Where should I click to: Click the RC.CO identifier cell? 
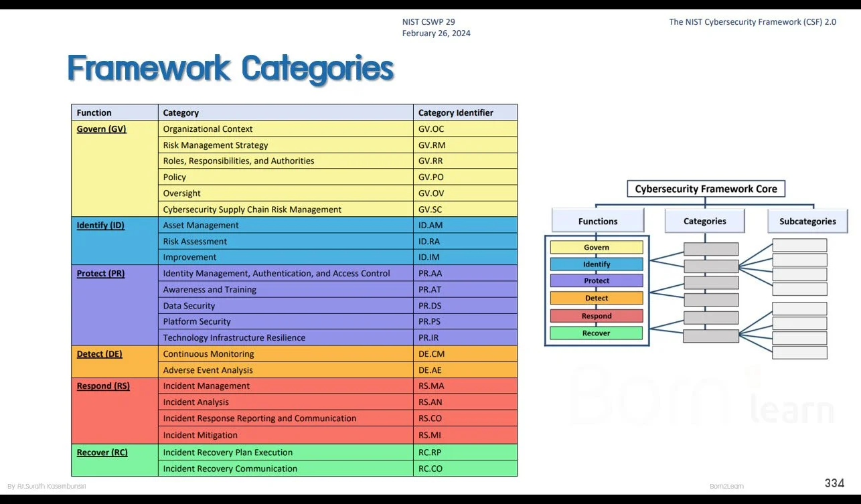click(x=465, y=469)
